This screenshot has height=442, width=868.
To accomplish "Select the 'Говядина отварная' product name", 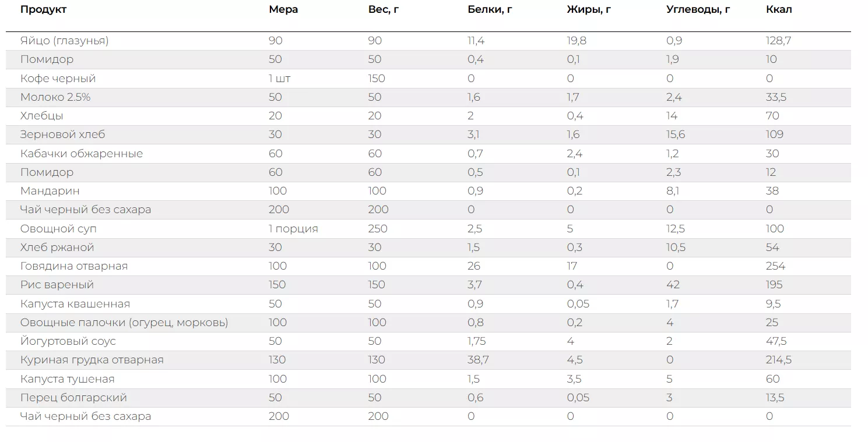I will (x=73, y=266).
